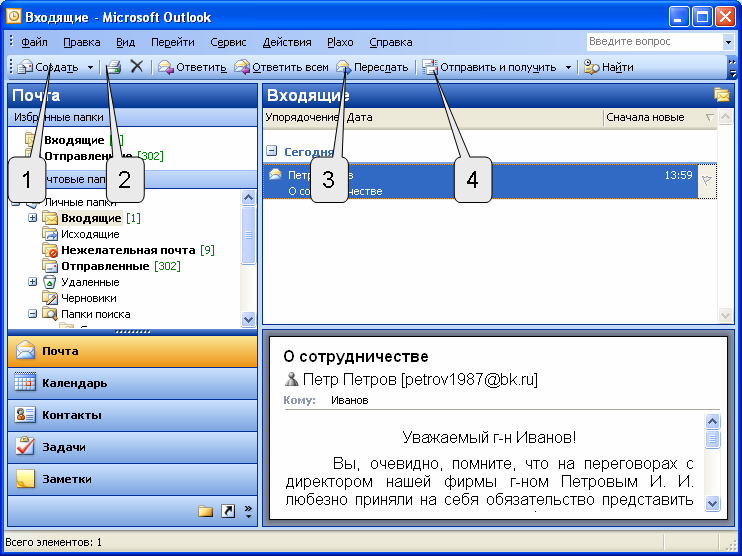Click the Личные папки root node
This screenshot has height=556, width=742.
80,202
